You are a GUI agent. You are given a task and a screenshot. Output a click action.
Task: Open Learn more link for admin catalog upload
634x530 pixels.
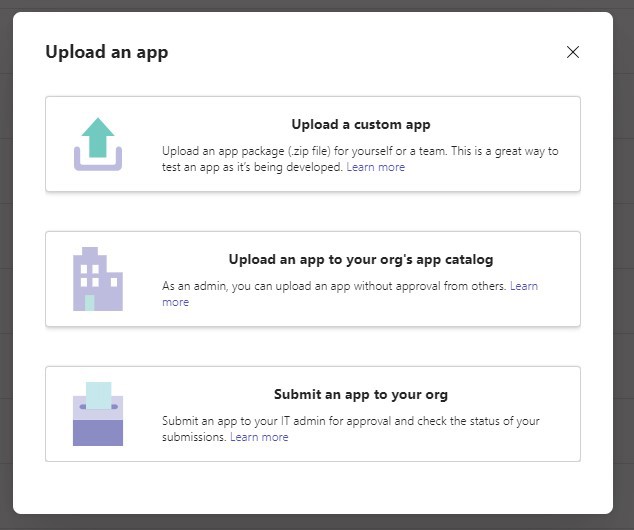[x=524, y=286]
